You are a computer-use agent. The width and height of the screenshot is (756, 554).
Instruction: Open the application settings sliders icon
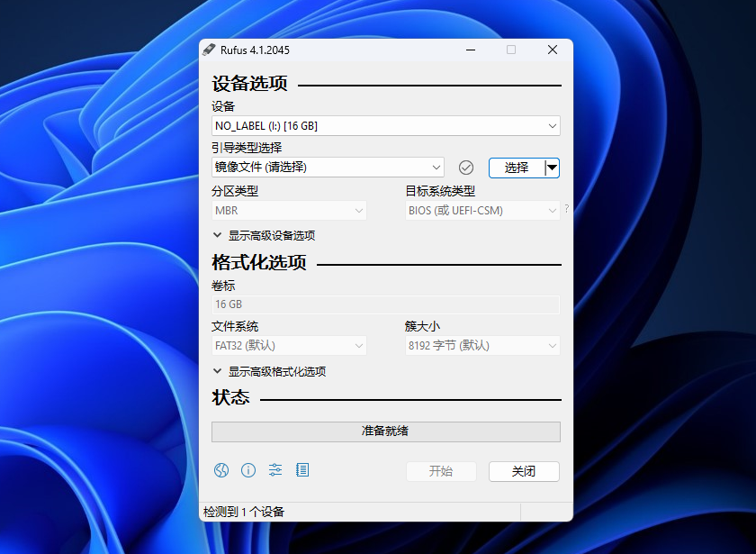tap(275, 469)
